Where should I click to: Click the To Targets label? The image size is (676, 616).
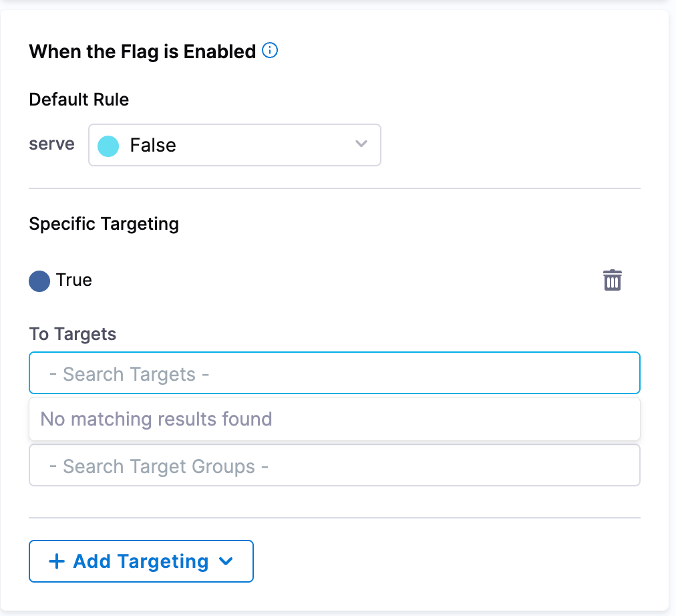coord(72,333)
